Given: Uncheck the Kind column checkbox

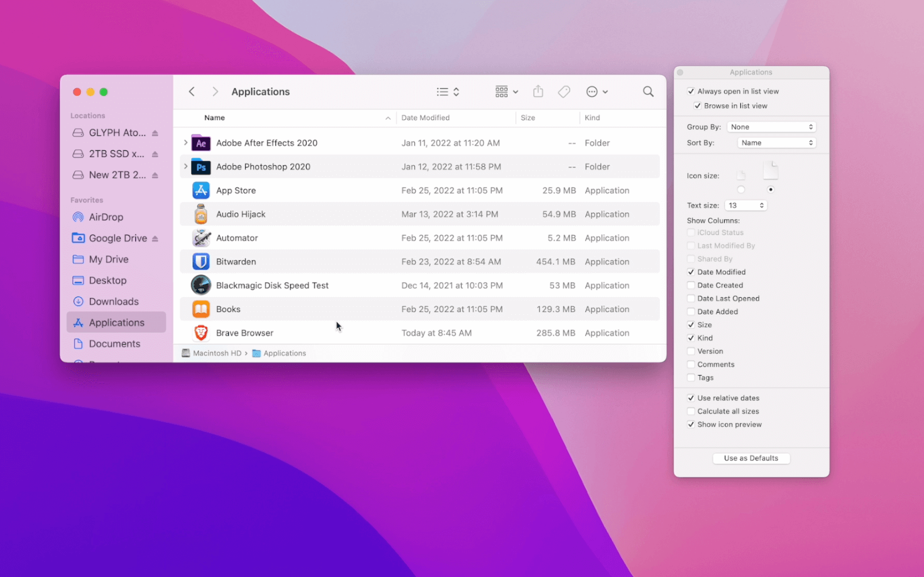Looking at the screenshot, I should [691, 338].
